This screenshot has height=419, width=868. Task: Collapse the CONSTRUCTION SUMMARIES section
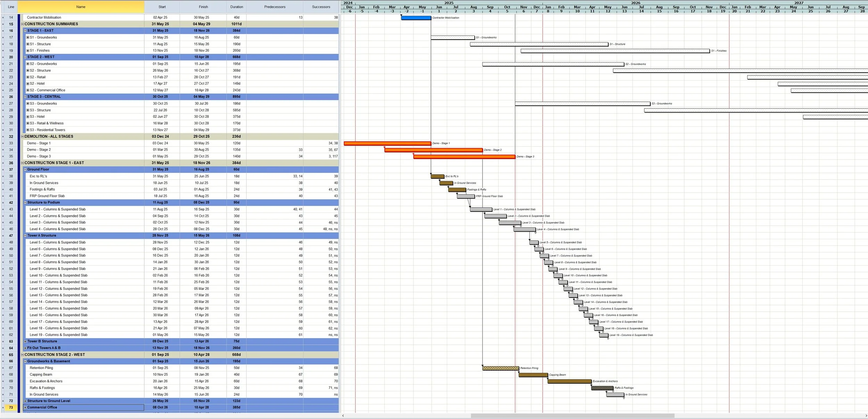(23, 24)
